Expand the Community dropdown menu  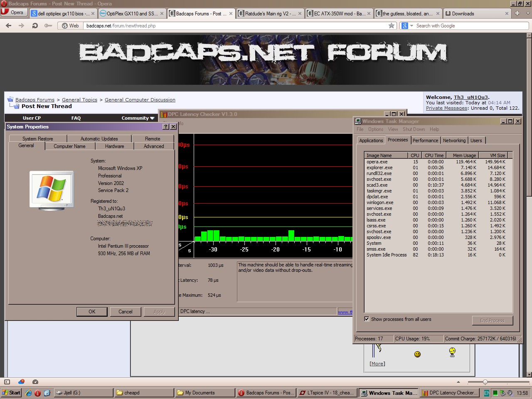(x=138, y=118)
